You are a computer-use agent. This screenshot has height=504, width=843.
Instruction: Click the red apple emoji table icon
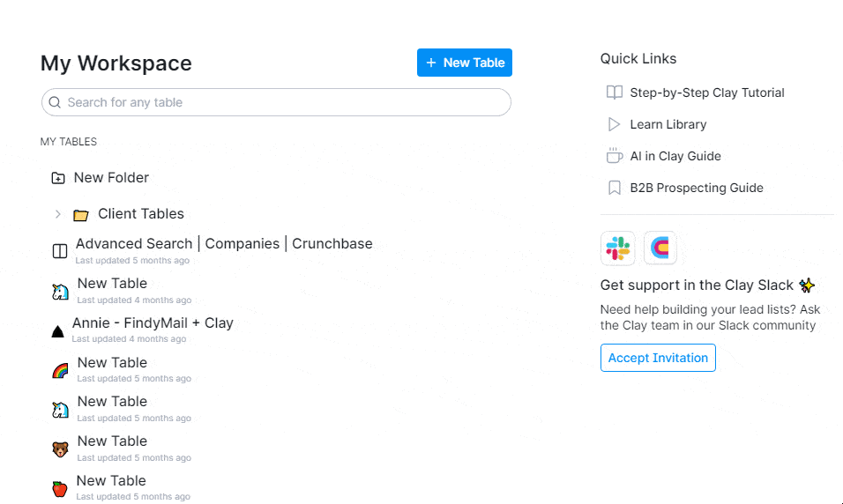click(60, 488)
